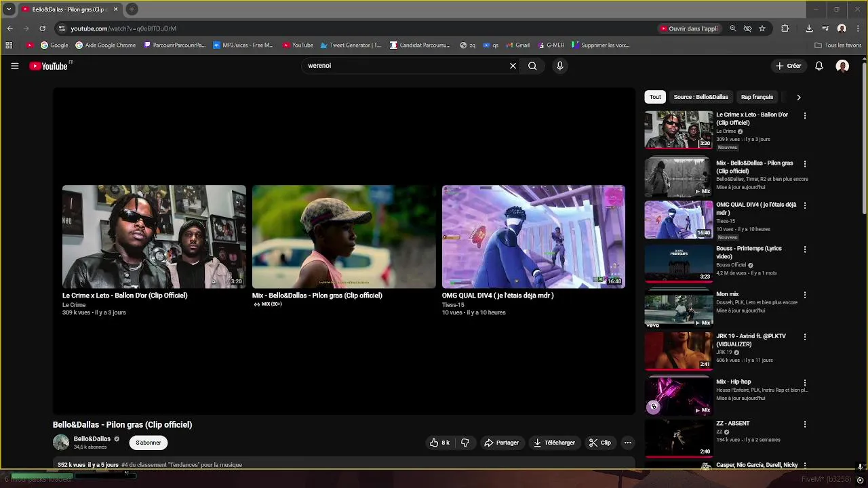Open JRK 19 - Astrid sidebar thumbnail

click(679, 350)
